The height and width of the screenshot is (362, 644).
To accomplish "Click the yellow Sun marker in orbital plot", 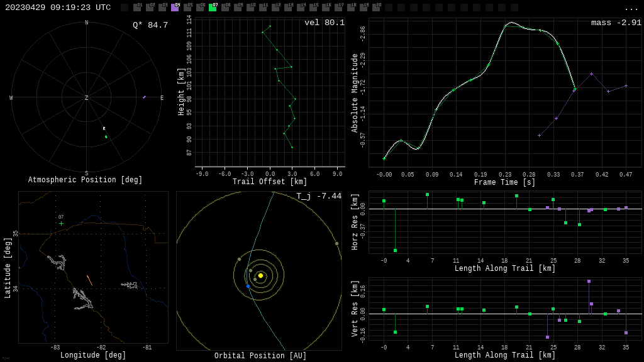I will [260, 275].
